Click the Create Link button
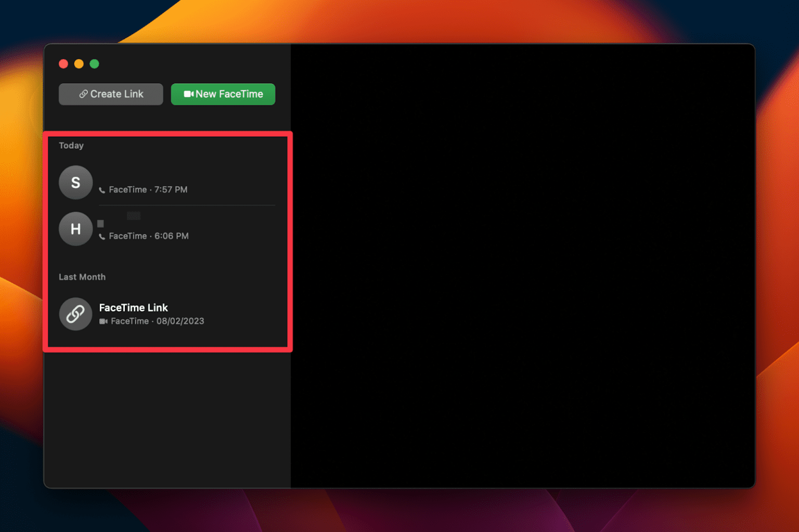Image resolution: width=799 pixels, height=532 pixels. click(x=111, y=94)
